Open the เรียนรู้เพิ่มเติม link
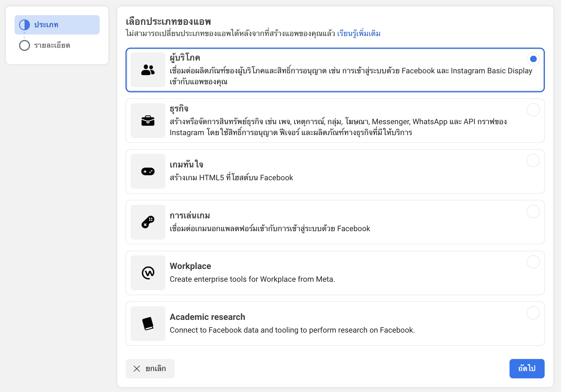Screen dimensions: 561x392 coord(359,33)
